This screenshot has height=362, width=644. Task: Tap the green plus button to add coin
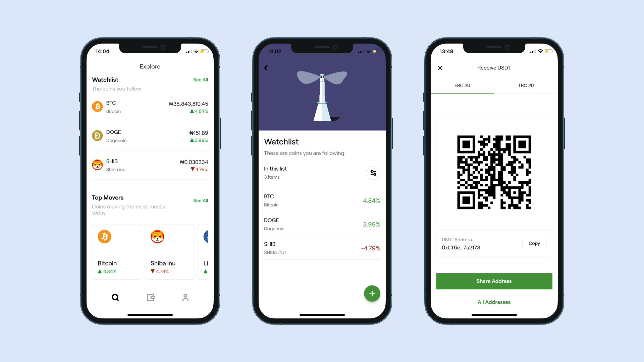[372, 294]
